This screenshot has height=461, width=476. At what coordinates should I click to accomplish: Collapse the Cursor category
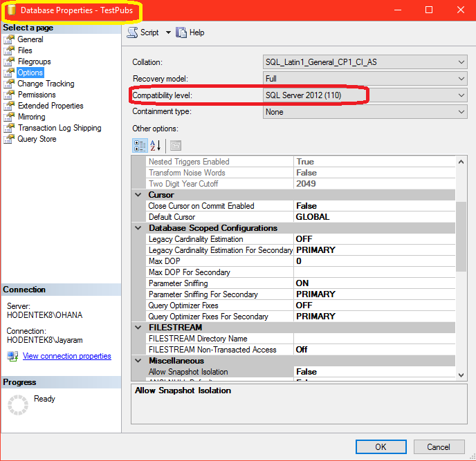coord(138,195)
